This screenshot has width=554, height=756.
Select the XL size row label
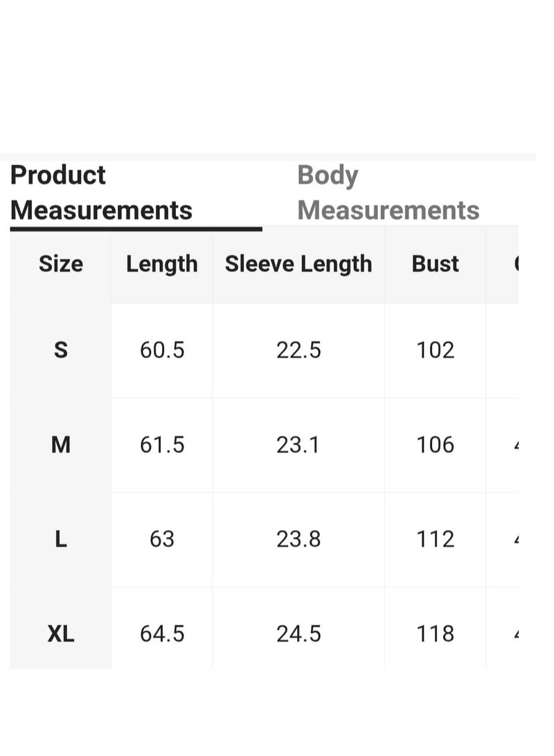[61, 633]
